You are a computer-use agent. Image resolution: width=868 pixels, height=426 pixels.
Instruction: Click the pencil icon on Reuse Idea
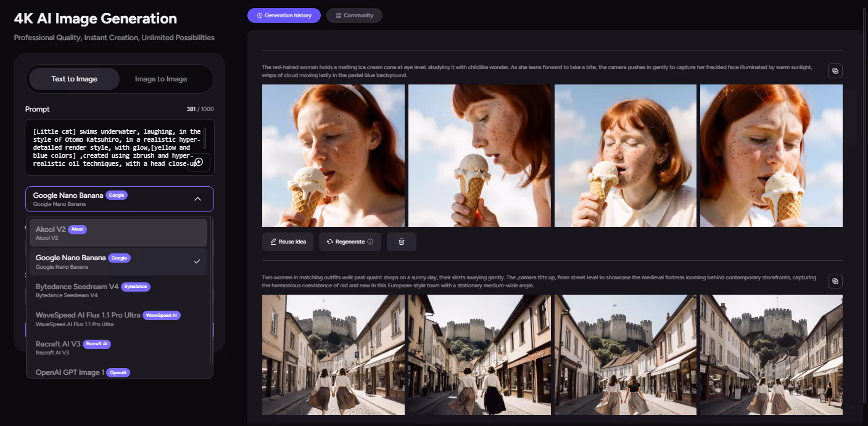[273, 242]
